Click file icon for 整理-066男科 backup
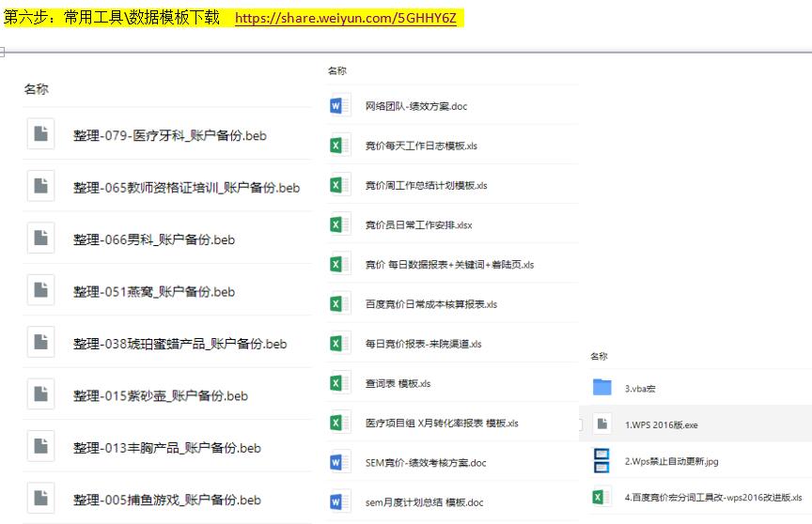 41,238
